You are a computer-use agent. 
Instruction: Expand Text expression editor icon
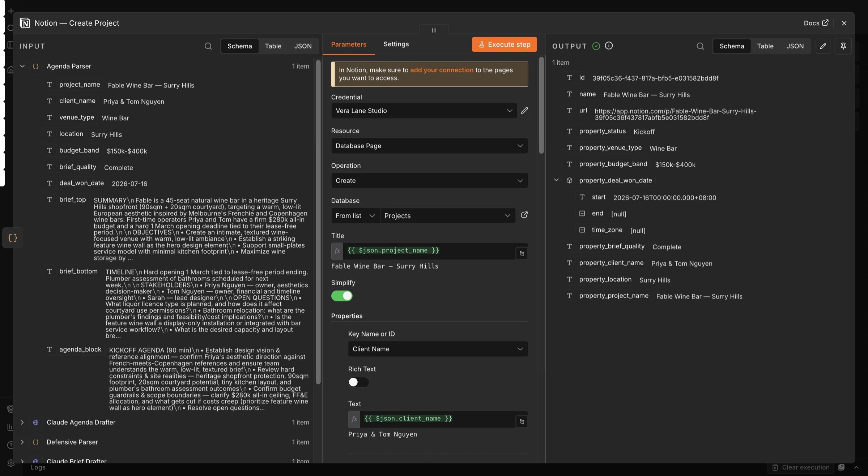pos(522,421)
